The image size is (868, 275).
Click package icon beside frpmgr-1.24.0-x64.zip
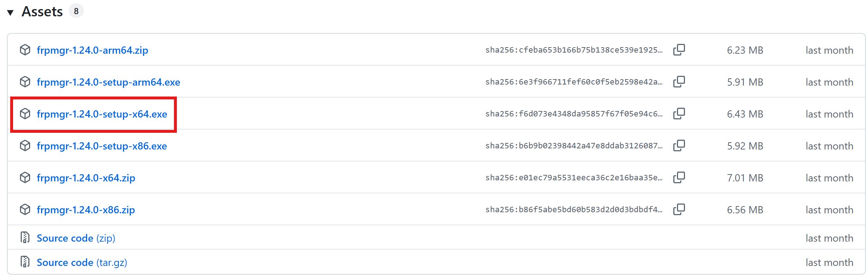(x=25, y=177)
